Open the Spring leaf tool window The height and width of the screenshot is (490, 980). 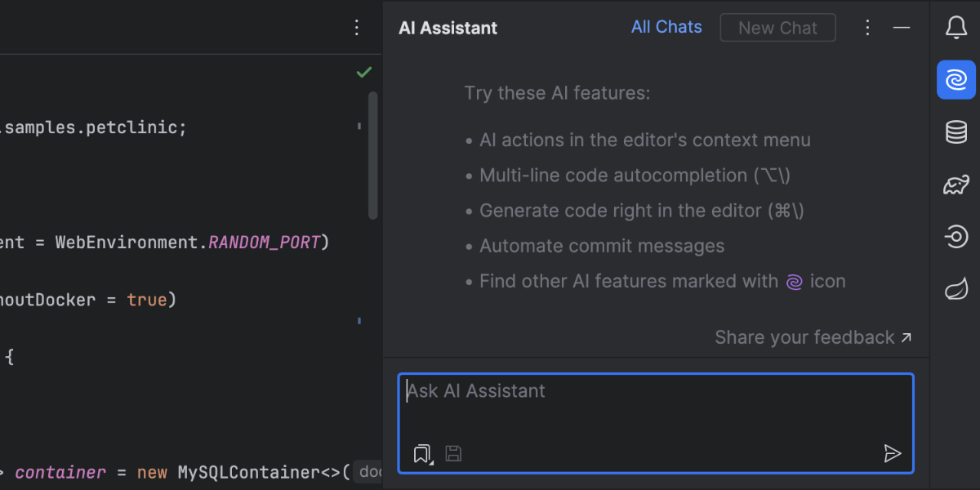[955, 289]
